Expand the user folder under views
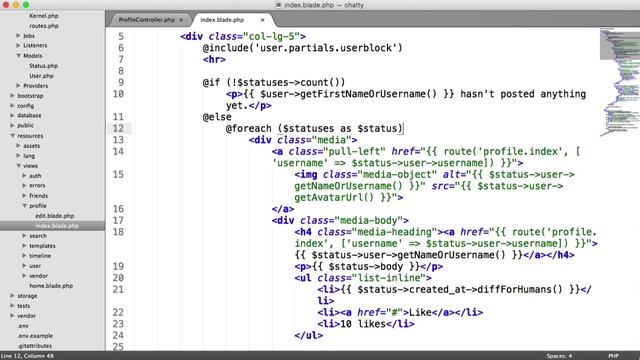The height and width of the screenshot is (360, 640). (x=24, y=266)
